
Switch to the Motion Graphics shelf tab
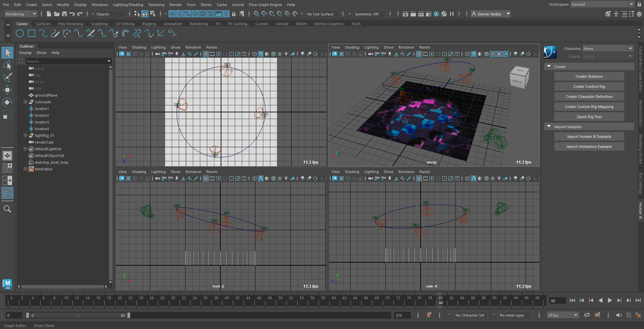pos(329,24)
